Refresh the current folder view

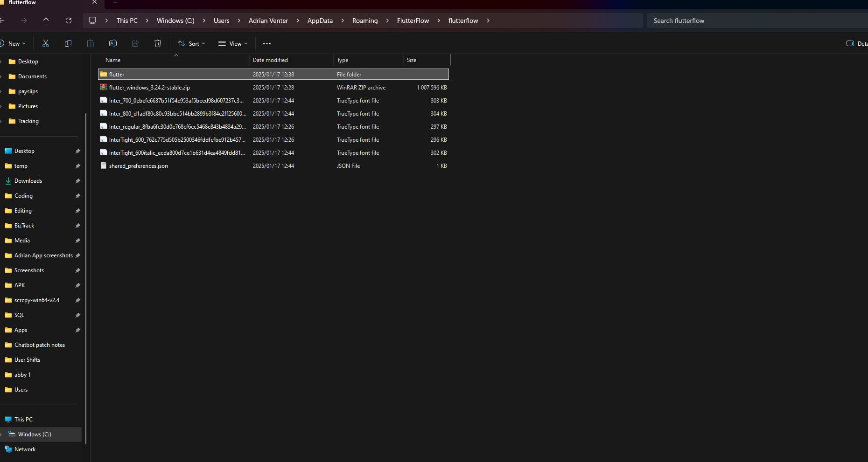click(69, 21)
